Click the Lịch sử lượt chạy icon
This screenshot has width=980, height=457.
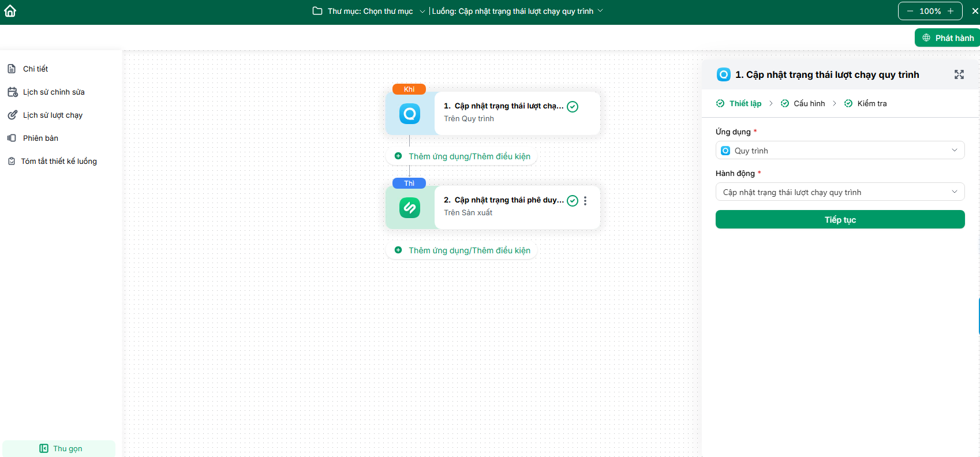coord(12,115)
